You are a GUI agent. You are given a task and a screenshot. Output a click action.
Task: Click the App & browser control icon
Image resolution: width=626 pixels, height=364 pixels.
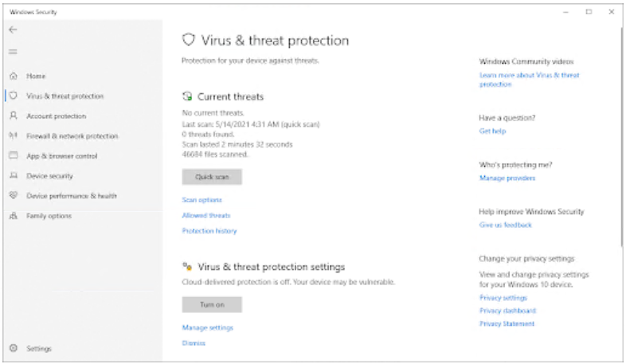[14, 156]
